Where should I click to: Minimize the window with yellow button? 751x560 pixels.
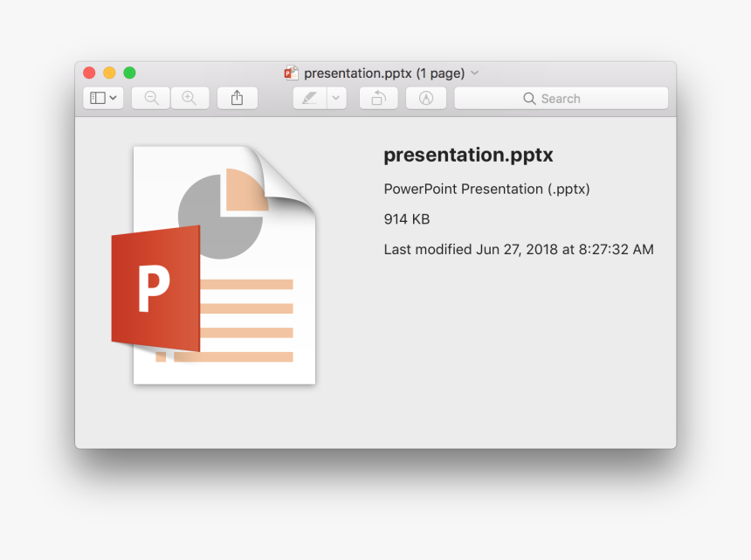coord(109,73)
